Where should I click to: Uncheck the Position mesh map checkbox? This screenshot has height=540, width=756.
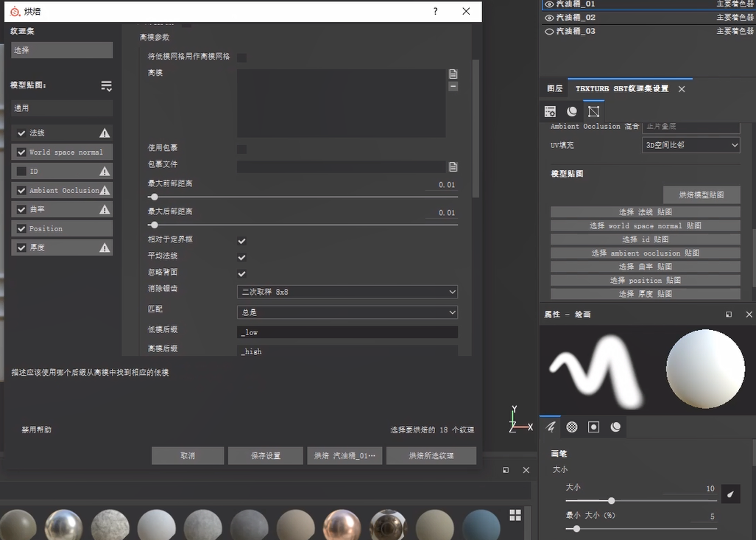click(x=21, y=229)
